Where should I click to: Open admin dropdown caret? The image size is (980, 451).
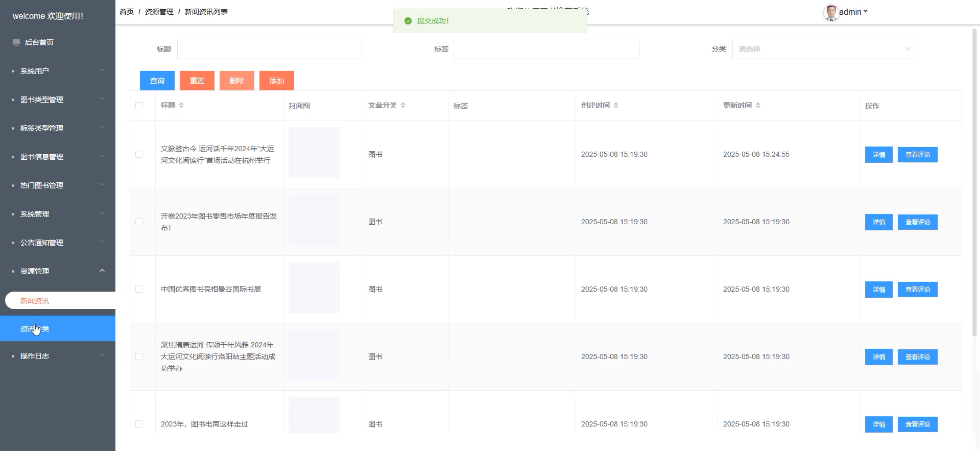click(865, 11)
